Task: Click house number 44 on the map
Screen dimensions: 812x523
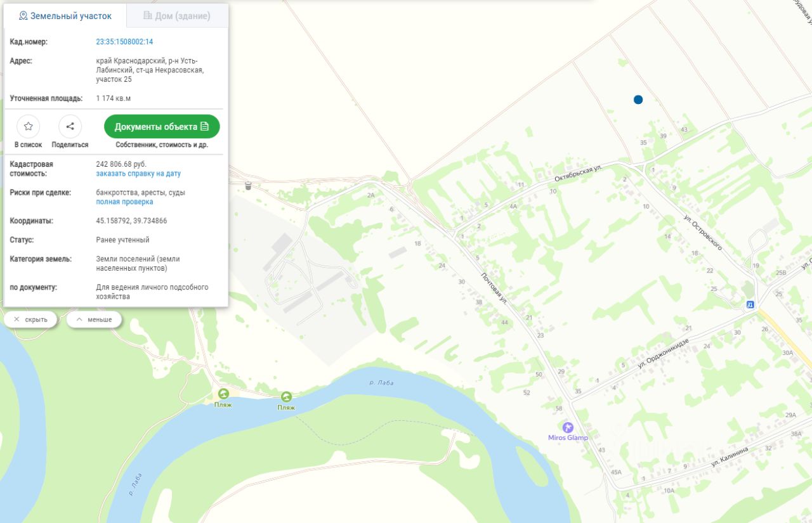Action: (x=504, y=323)
